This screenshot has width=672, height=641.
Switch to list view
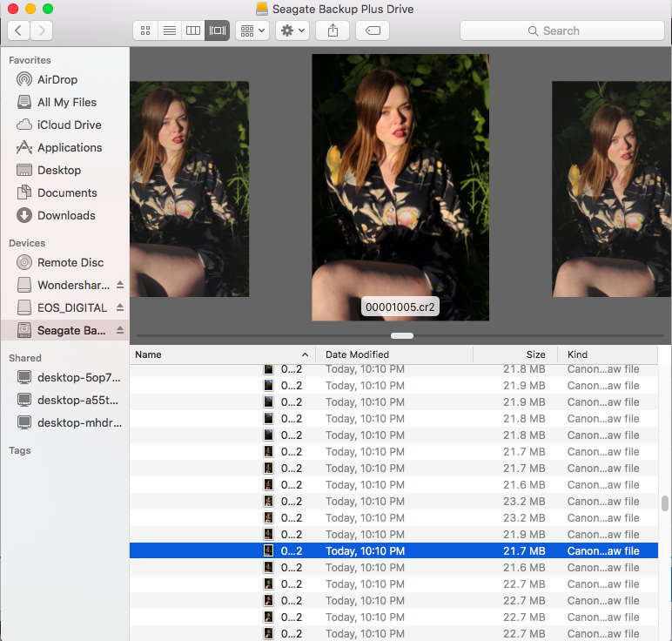(169, 30)
